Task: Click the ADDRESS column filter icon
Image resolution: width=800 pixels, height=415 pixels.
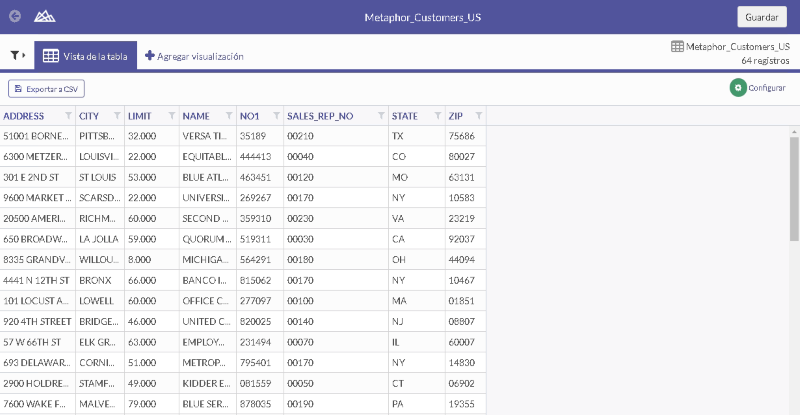Action: click(x=68, y=116)
